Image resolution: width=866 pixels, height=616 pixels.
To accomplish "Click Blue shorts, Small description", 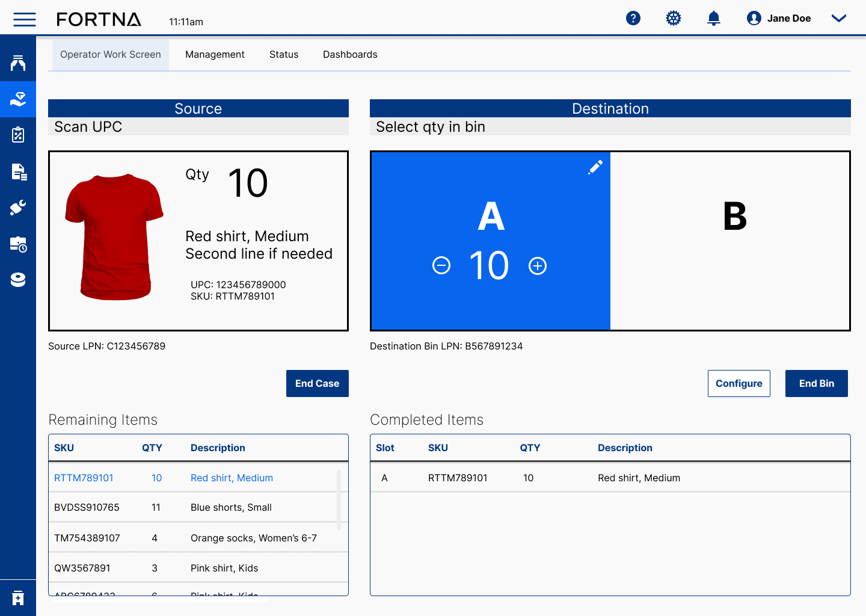I will point(231,507).
